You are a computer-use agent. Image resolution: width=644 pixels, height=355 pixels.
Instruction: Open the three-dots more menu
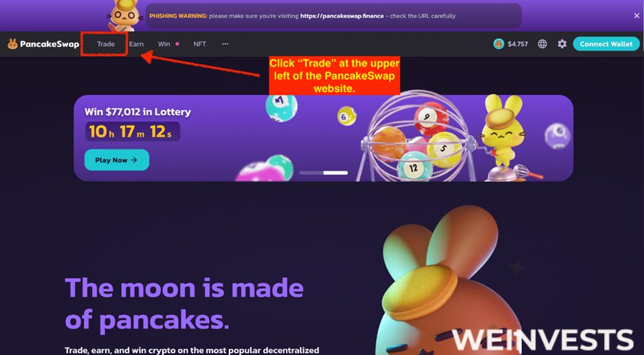[225, 44]
